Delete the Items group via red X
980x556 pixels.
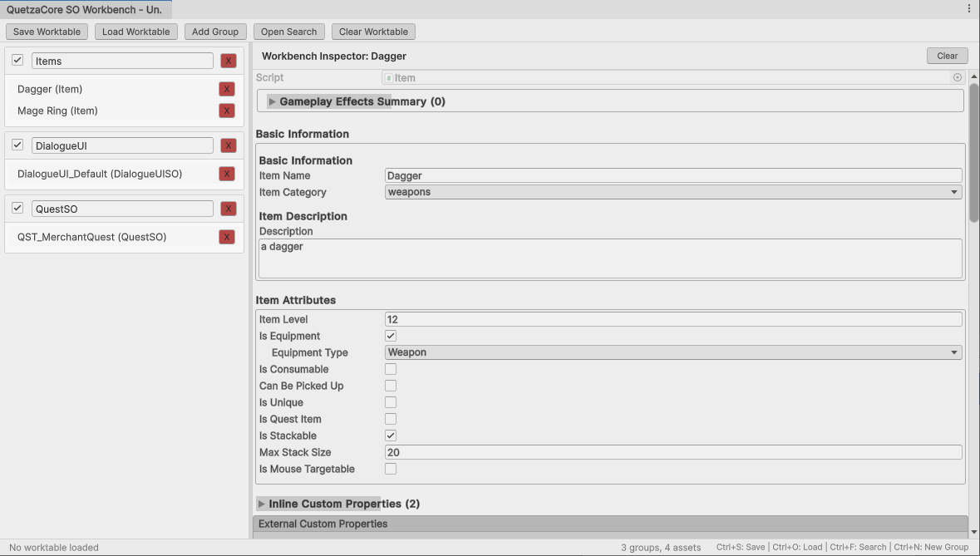pyautogui.click(x=229, y=61)
